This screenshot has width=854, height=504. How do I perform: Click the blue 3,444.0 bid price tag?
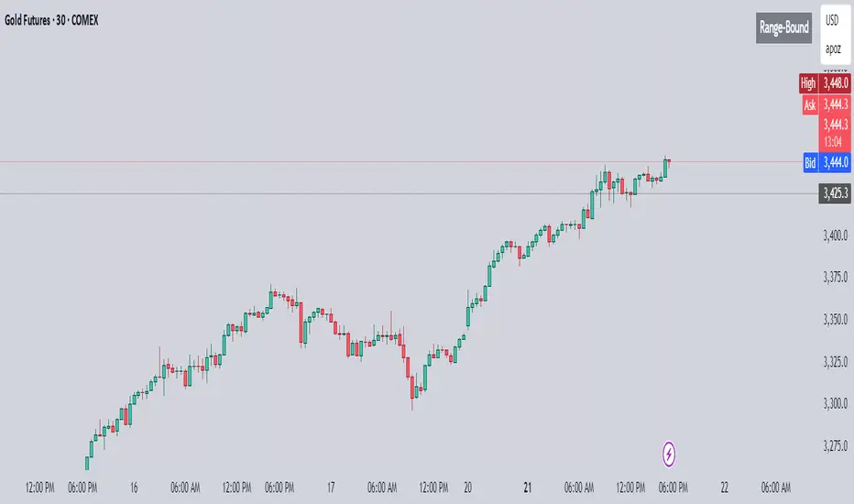point(835,161)
